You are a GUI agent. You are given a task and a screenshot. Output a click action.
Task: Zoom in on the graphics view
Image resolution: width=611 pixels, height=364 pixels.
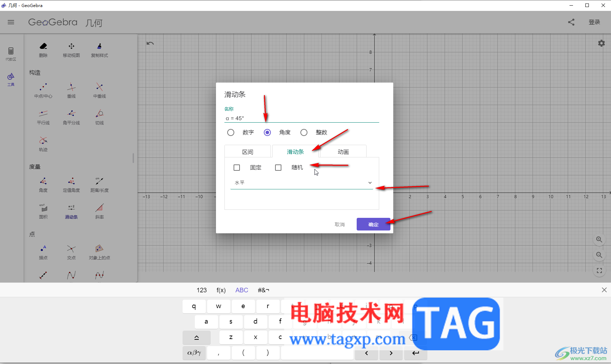(x=599, y=240)
